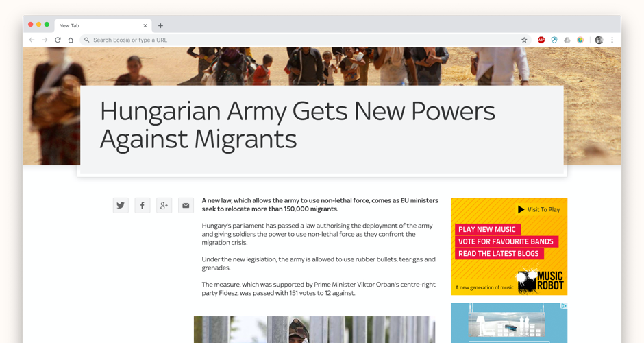Open the home page icon
The height and width of the screenshot is (343, 644).
tap(71, 40)
